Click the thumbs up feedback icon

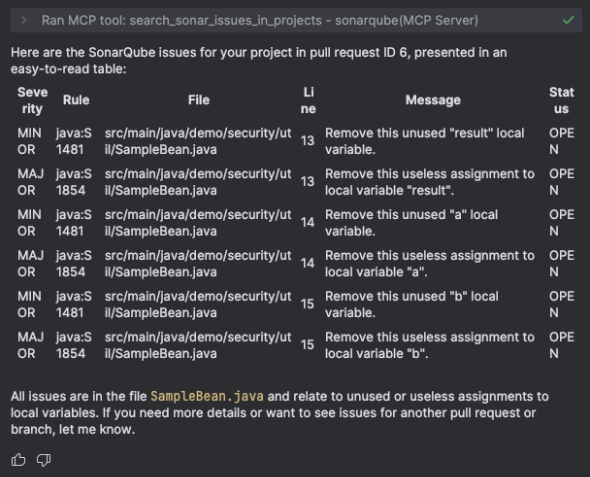coord(18,460)
